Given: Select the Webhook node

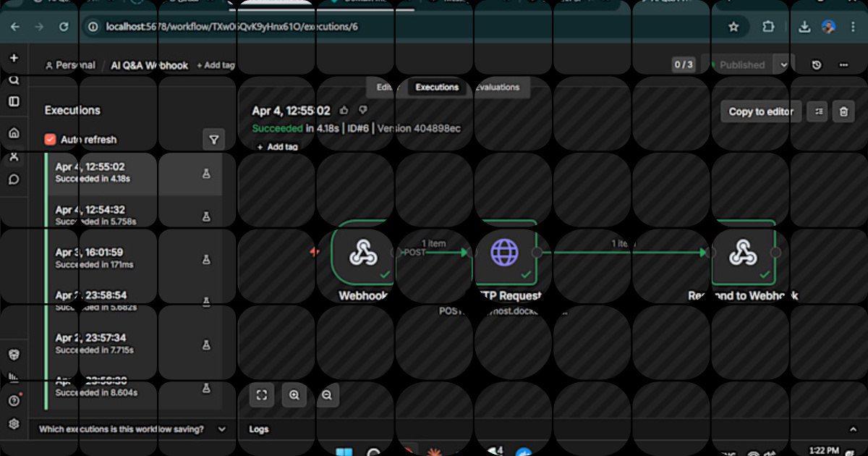Looking at the screenshot, I should [363, 253].
